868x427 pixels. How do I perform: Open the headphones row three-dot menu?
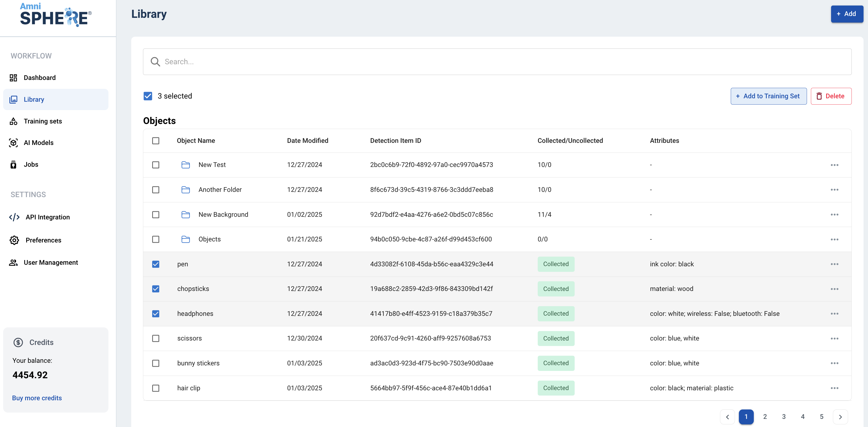pos(834,314)
